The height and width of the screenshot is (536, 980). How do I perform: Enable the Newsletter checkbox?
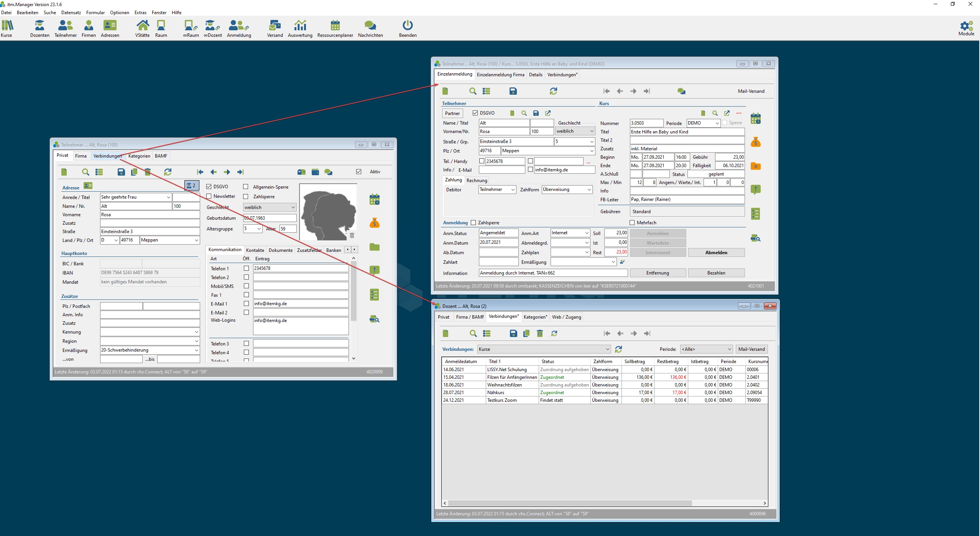click(x=209, y=196)
